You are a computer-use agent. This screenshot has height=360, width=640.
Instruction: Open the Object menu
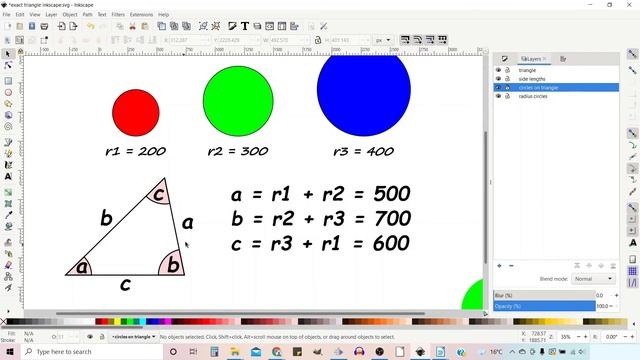tap(70, 14)
